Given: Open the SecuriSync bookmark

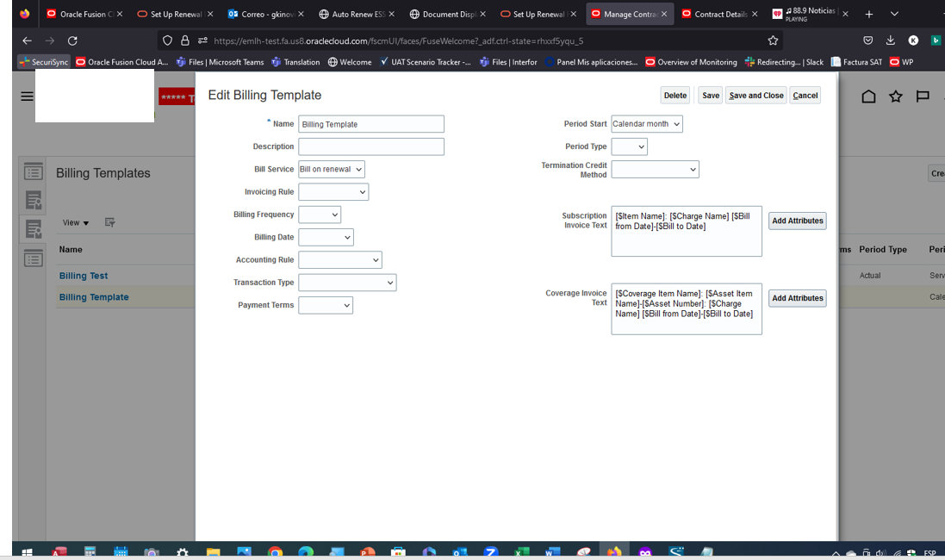Looking at the screenshot, I should [x=44, y=61].
